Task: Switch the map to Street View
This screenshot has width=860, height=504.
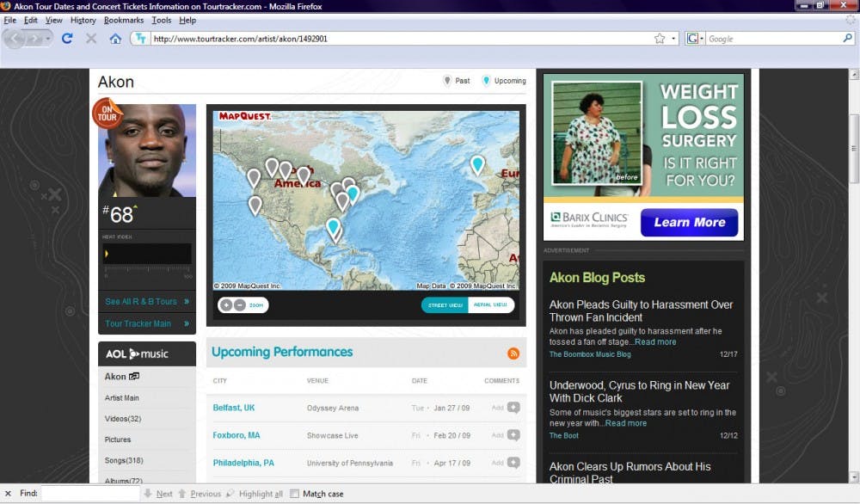Action: pyautogui.click(x=445, y=305)
